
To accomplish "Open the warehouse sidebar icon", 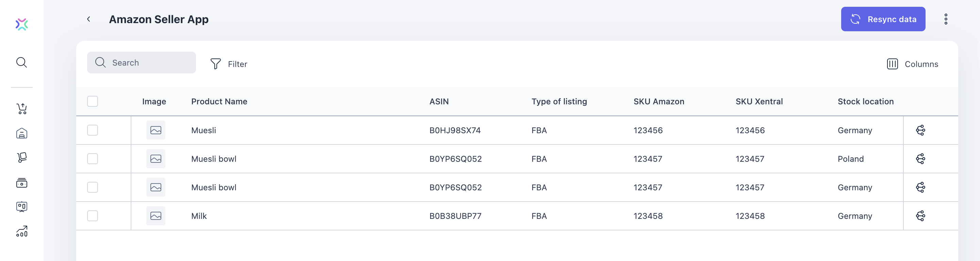I will [x=22, y=133].
